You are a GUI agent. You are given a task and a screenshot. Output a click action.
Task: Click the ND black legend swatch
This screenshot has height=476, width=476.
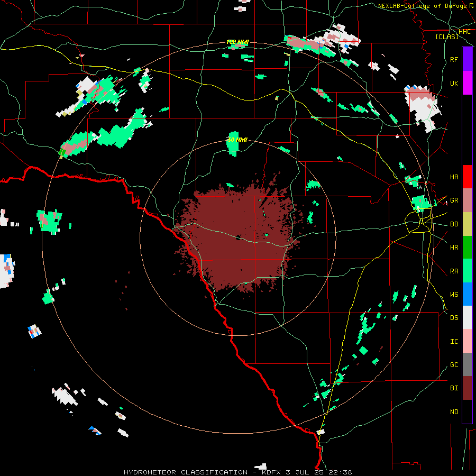[467, 411]
